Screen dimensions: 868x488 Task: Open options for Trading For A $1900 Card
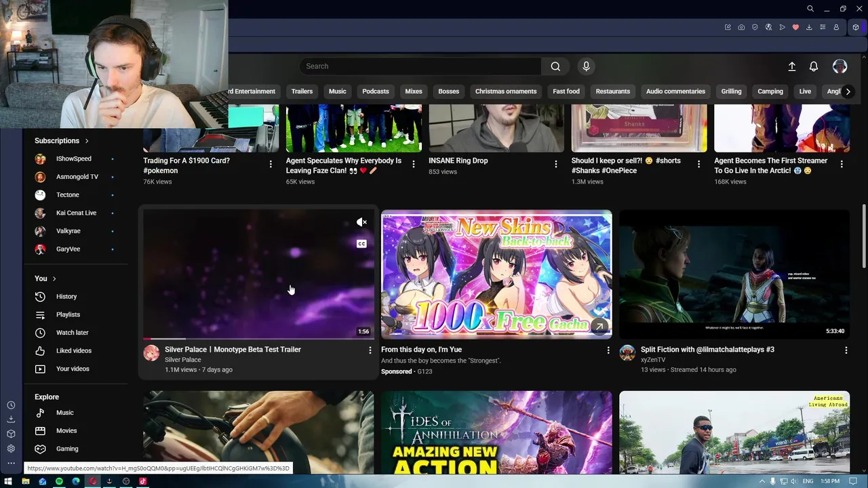pyautogui.click(x=270, y=164)
